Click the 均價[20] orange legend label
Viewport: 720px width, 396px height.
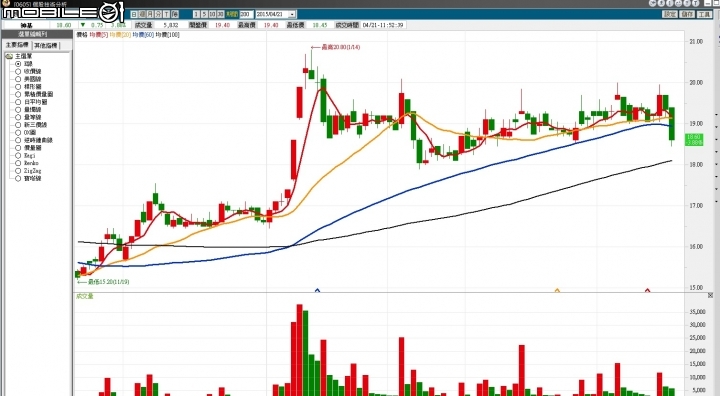click(x=120, y=35)
